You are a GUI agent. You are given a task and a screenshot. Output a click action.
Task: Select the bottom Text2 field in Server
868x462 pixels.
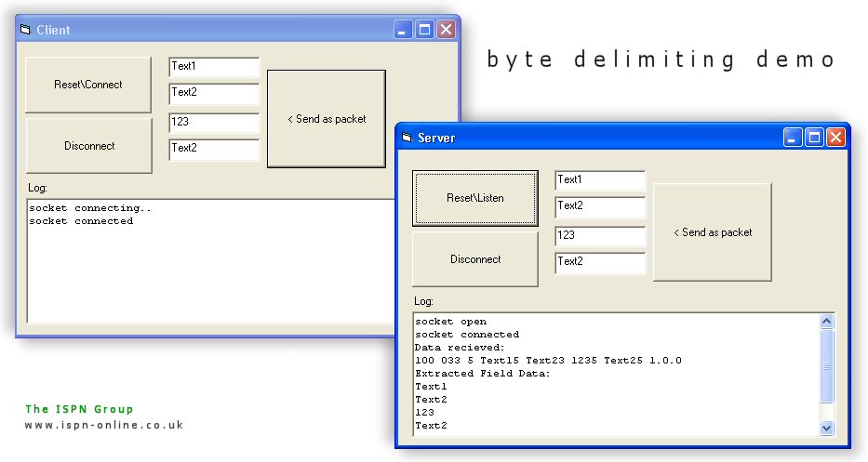pyautogui.click(x=599, y=263)
